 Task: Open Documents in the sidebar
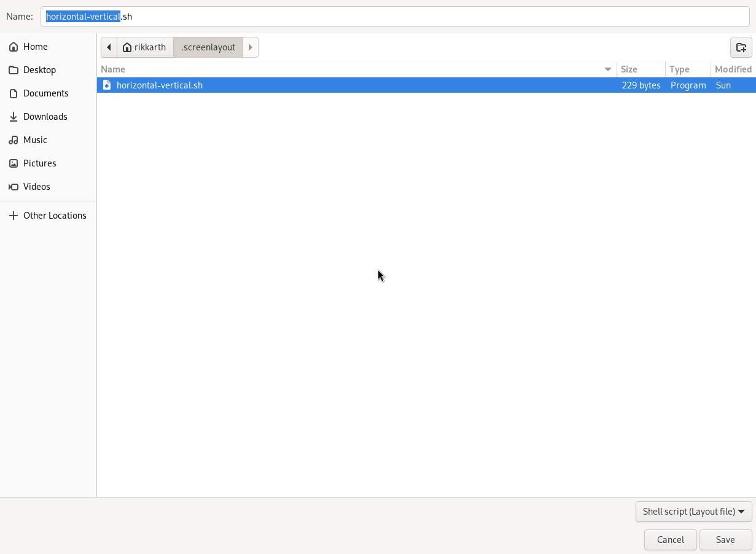tap(48, 93)
